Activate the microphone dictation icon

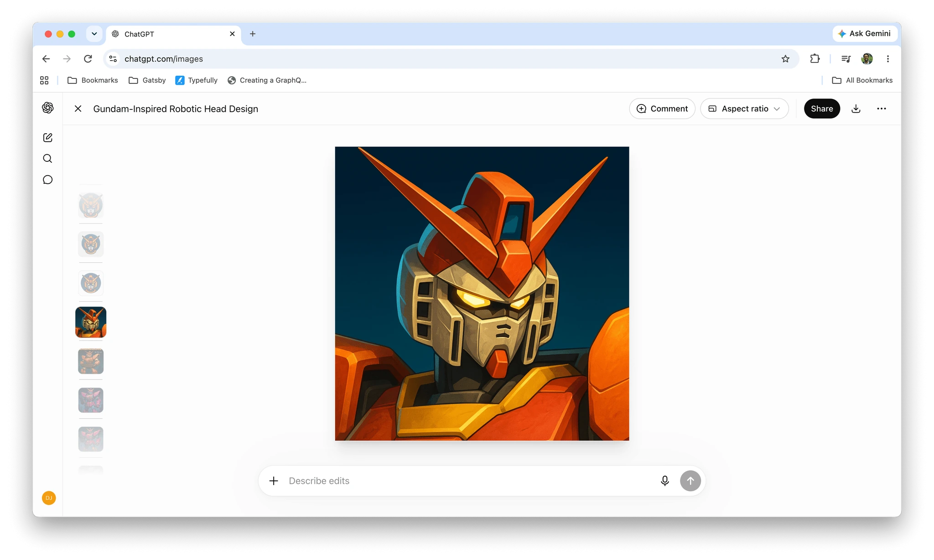click(665, 481)
